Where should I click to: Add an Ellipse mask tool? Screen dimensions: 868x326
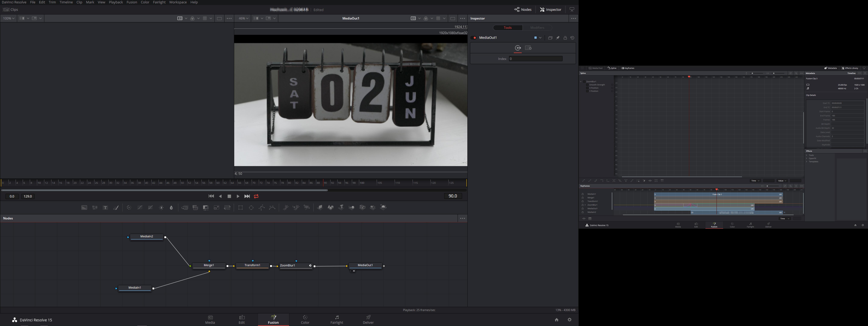pos(251,208)
